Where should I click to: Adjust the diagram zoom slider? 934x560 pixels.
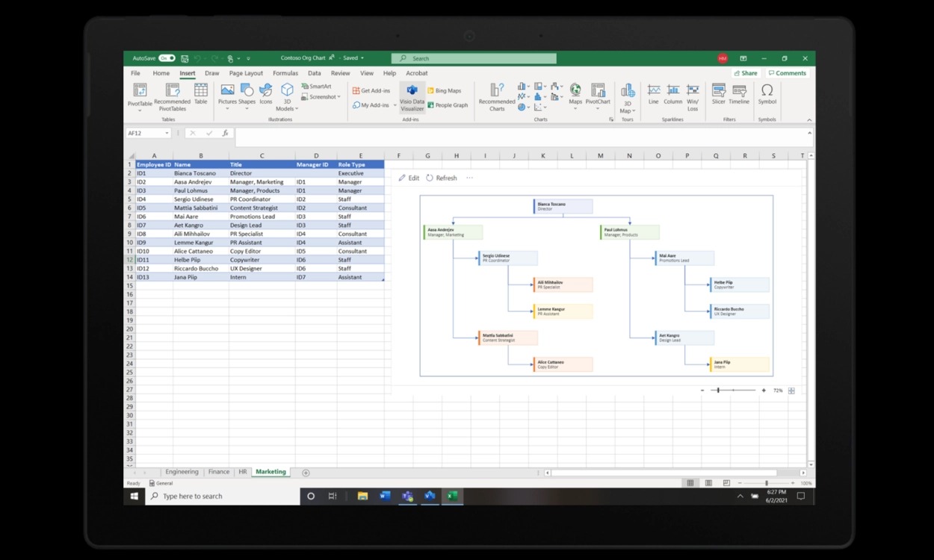tap(718, 391)
